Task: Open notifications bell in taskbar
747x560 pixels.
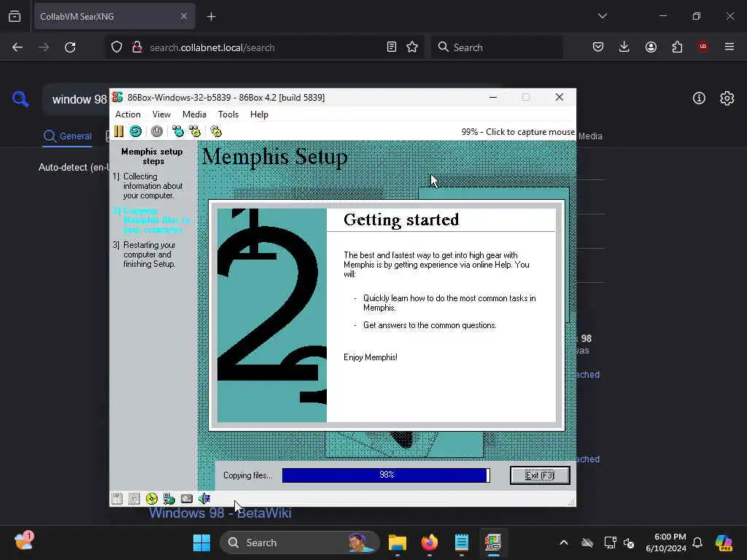Action: 697,542
